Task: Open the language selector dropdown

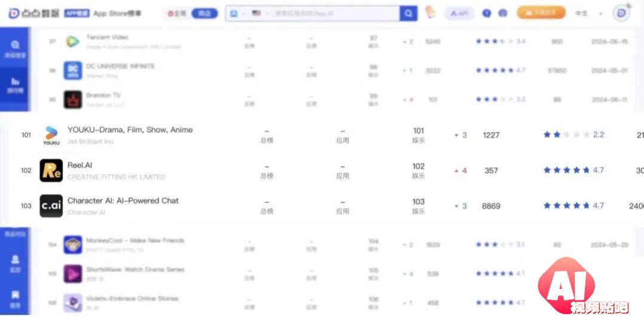Action: click(589, 13)
